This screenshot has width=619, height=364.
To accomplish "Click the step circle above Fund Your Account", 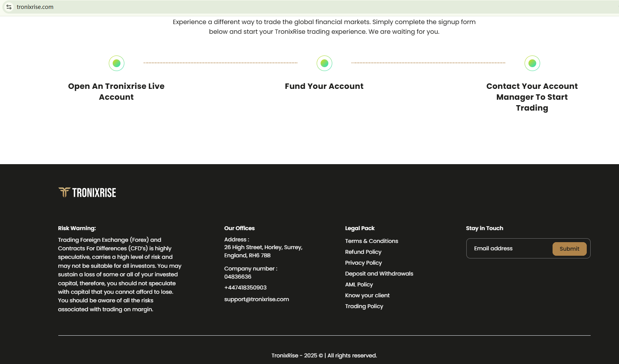I will click(324, 63).
